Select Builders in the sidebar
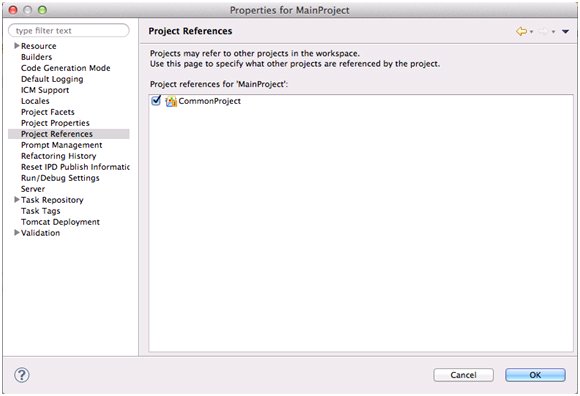Image resolution: width=580 pixels, height=396 pixels. click(x=36, y=57)
